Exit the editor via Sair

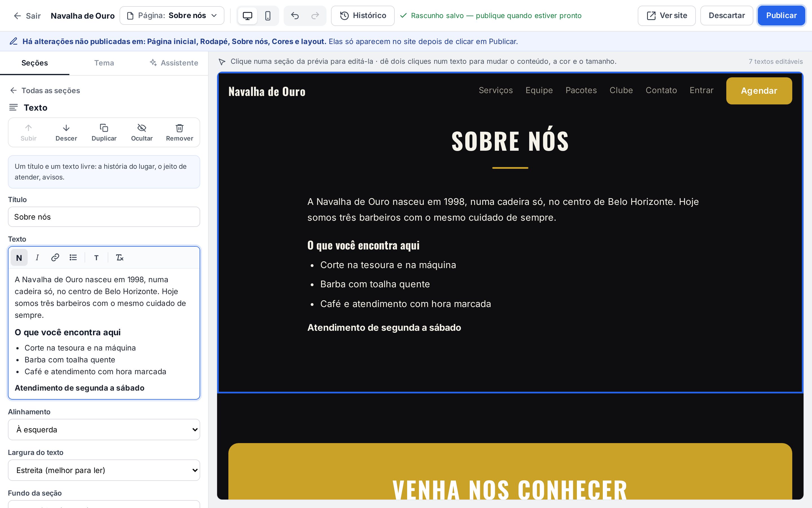point(27,16)
